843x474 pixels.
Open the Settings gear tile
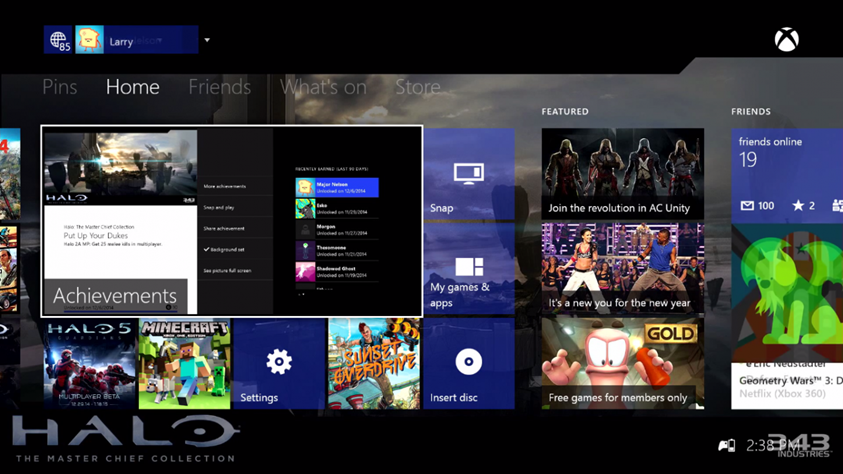(279, 363)
